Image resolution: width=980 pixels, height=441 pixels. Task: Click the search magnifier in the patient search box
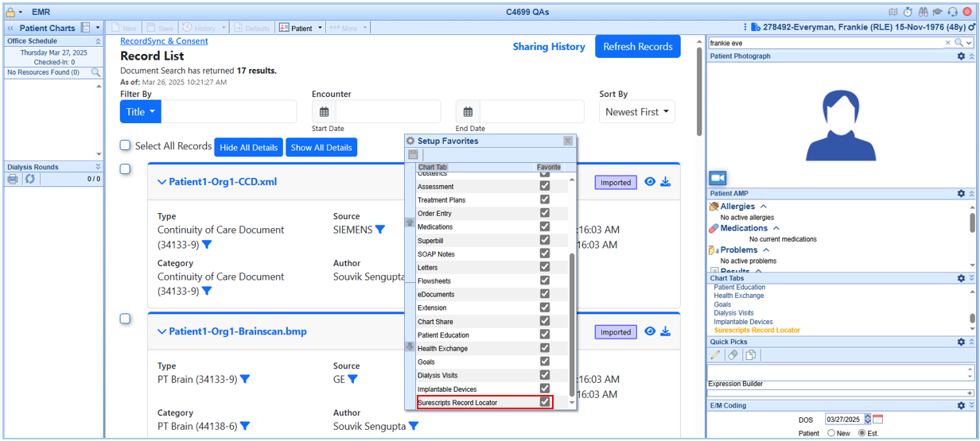pyautogui.click(x=959, y=43)
